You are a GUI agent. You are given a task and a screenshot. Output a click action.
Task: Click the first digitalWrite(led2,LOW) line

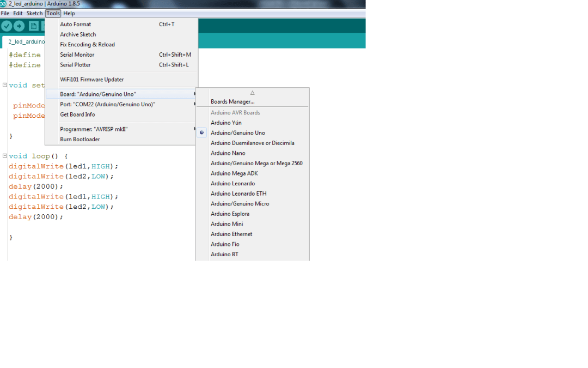click(61, 176)
